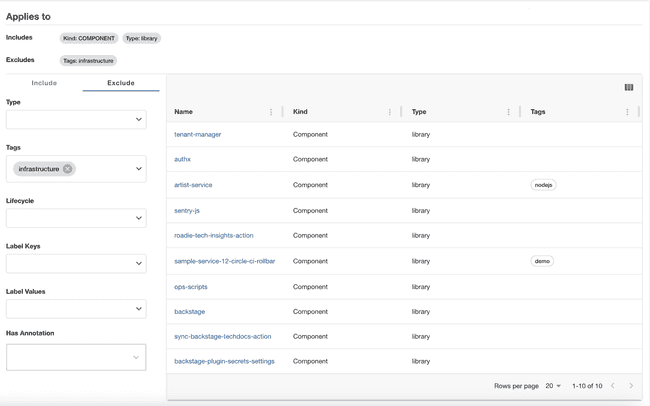Click the Kind: COMPONENT include chip
650x406 pixels.
pyautogui.click(x=89, y=38)
